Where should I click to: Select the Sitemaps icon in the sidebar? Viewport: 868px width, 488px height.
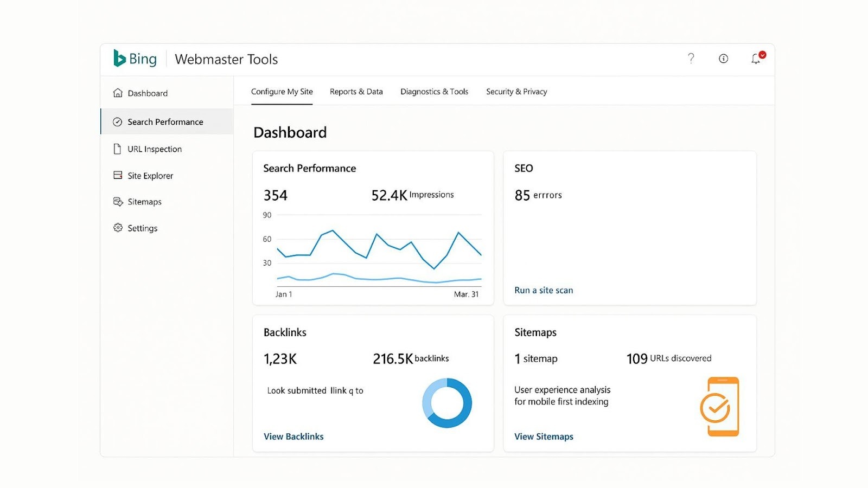click(117, 201)
